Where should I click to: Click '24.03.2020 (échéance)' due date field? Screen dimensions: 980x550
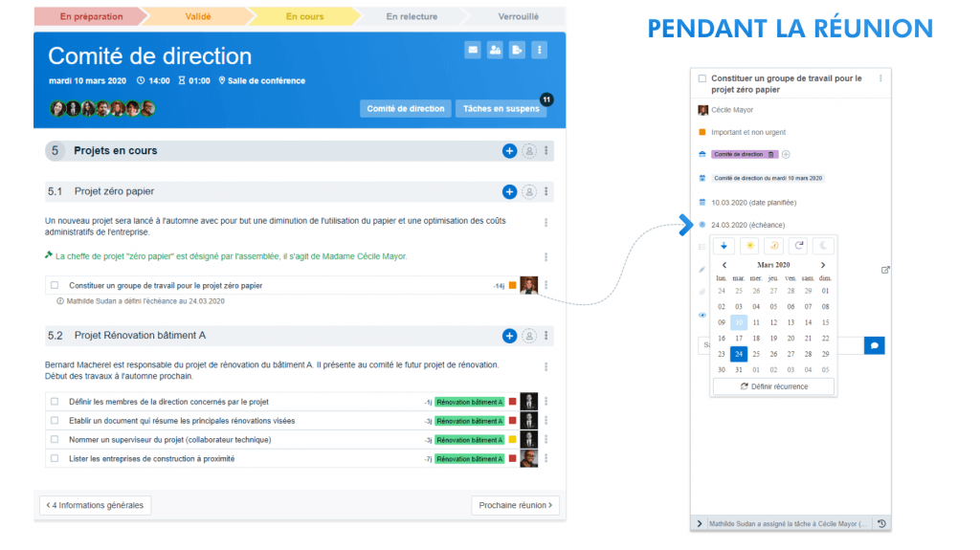[748, 225]
